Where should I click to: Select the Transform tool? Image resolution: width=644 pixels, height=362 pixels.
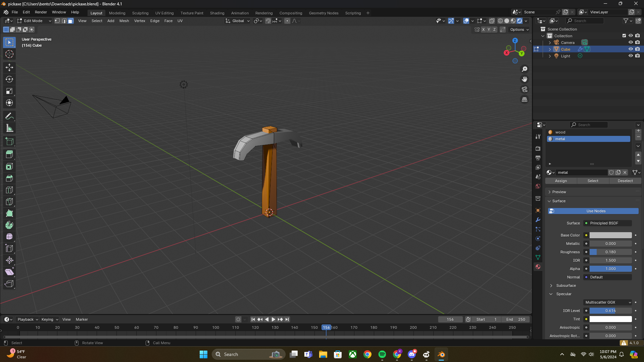point(9,103)
